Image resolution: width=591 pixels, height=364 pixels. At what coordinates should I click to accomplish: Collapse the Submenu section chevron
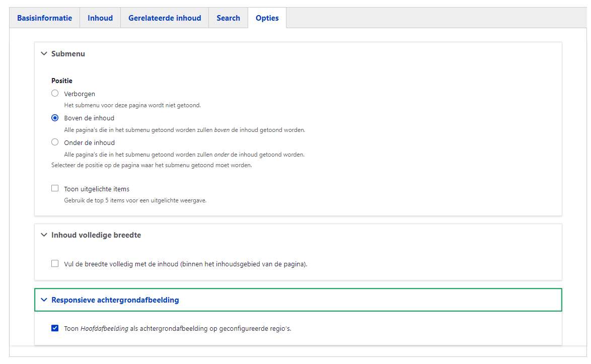[x=44, y=54]
